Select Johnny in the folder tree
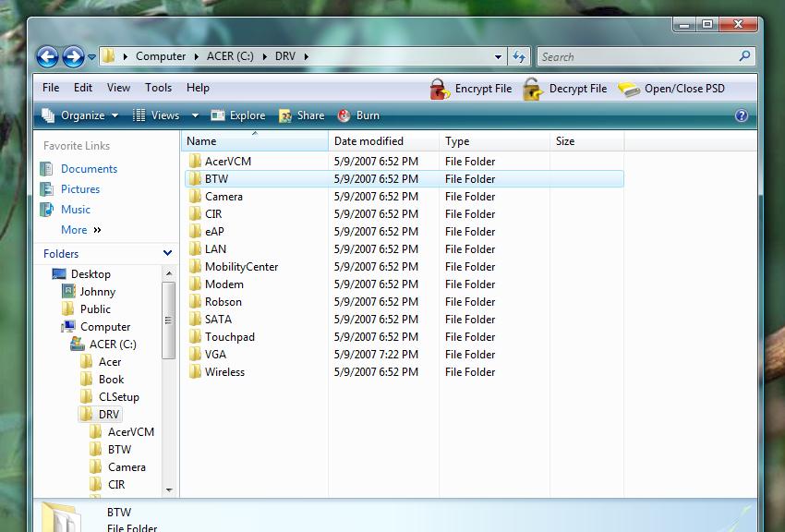Image resolution: width=785 pixels, height=532 pixels. [x=98, y=292]
